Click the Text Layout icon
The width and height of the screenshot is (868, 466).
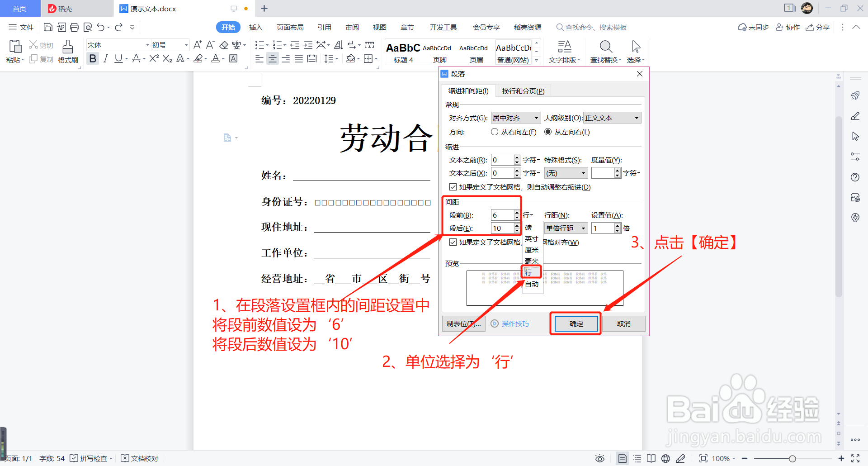pos(564,47)
